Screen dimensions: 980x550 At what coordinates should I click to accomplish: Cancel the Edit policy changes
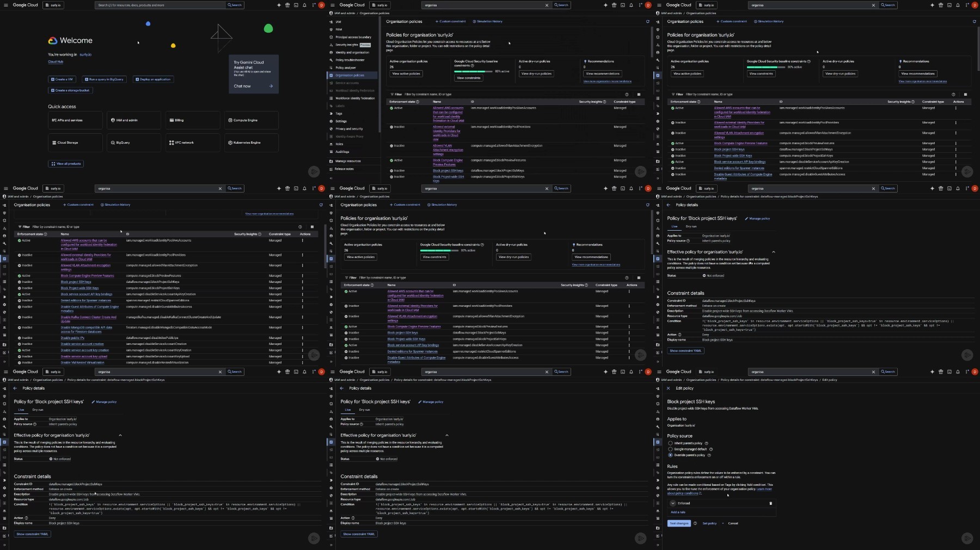(733, 523)
